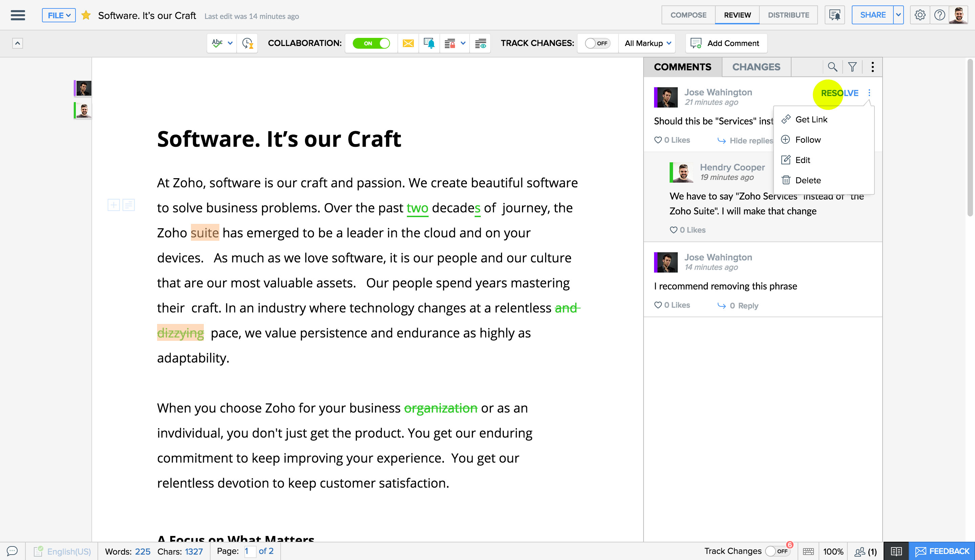
Task: Expand the All Markup dropdown
Action: 647,43
